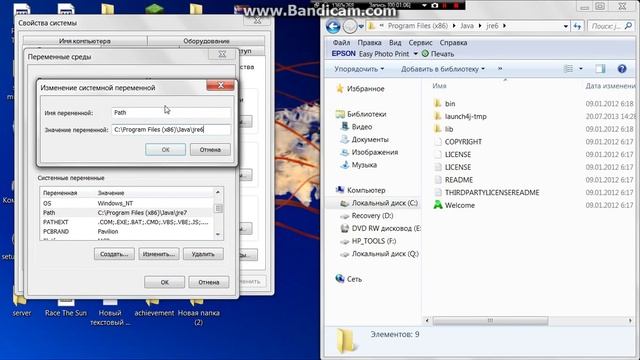Viewport: 640px width, 360px height.
Task: Select the PATHEXT system variable row
Action: [127, 222]
